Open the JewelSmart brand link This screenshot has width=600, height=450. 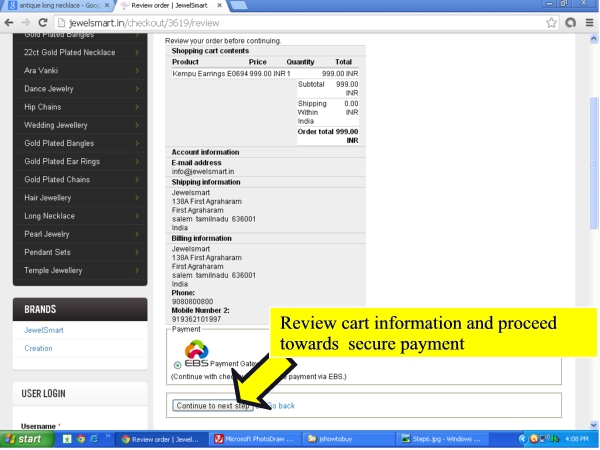point(44,330)
